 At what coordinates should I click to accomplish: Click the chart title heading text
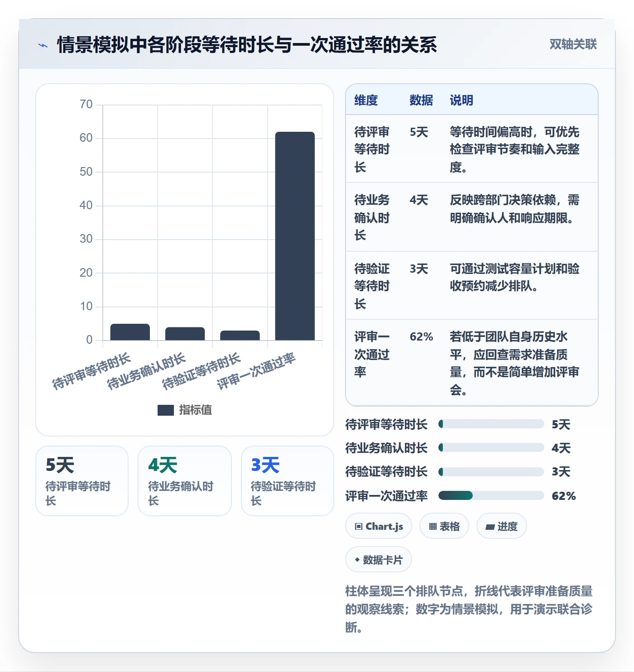[247, 45]
